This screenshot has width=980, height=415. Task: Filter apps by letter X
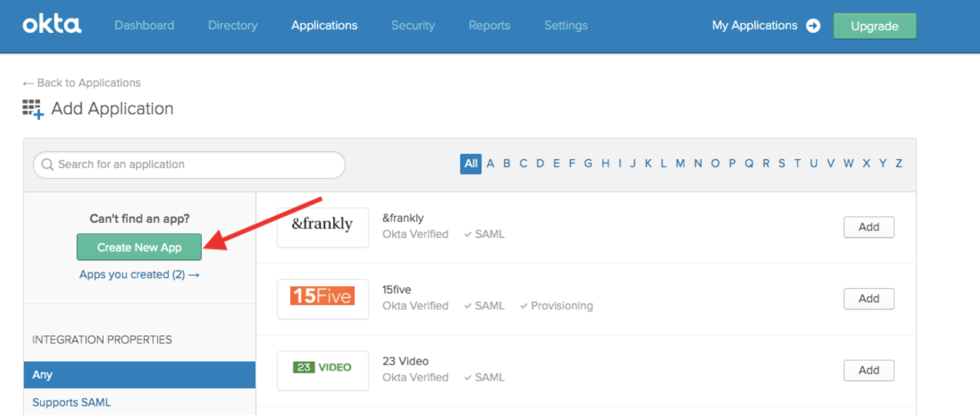tap(866, 164)
